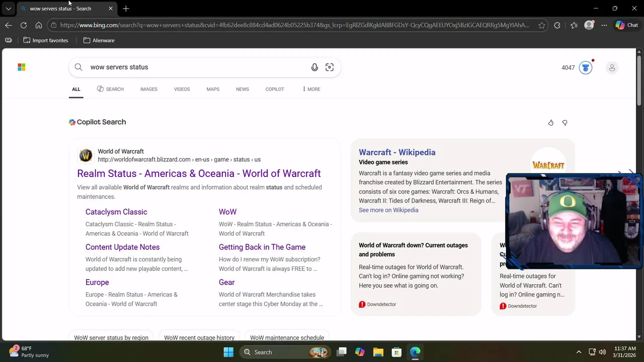
Task: Open Settings and more ellipsis menu
Action: [604, 25]
